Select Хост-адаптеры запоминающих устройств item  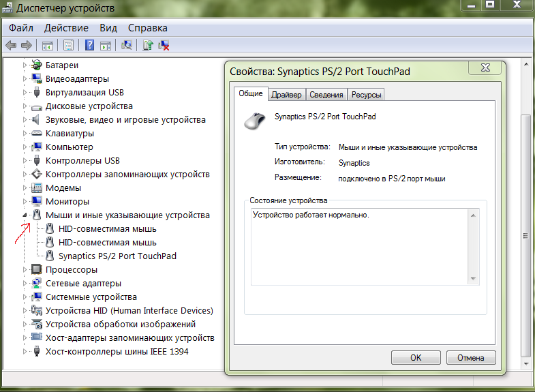[x=129, y=337]
